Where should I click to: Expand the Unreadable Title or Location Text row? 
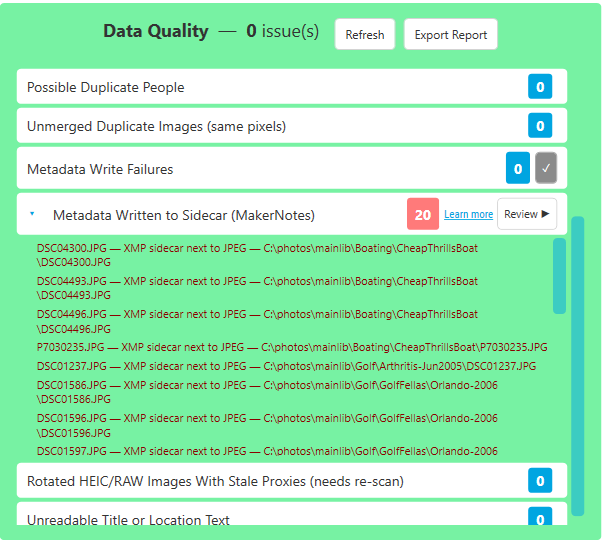(292, 514)
